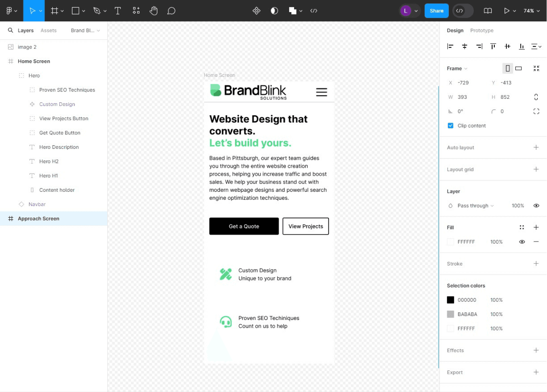The width and height of the screenshot is (547, 392).
Task: Align selection right
Action: coord(479,47)
